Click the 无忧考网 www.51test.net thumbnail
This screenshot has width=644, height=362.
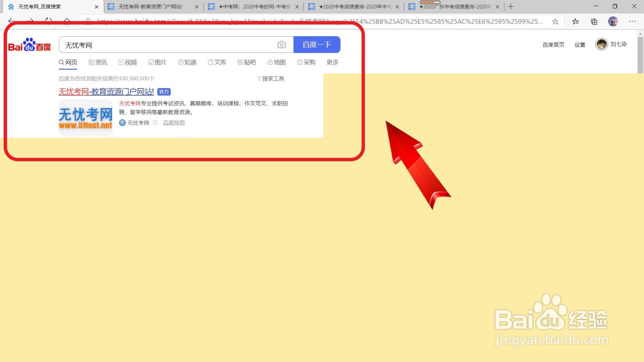pyautogui.click(x=85, y=117)
